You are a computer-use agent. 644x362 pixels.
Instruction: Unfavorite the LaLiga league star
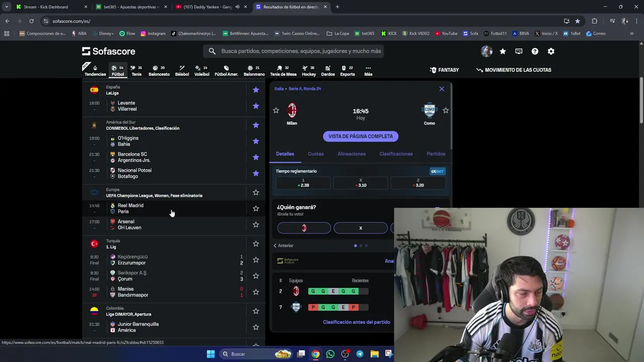point(256,90)
